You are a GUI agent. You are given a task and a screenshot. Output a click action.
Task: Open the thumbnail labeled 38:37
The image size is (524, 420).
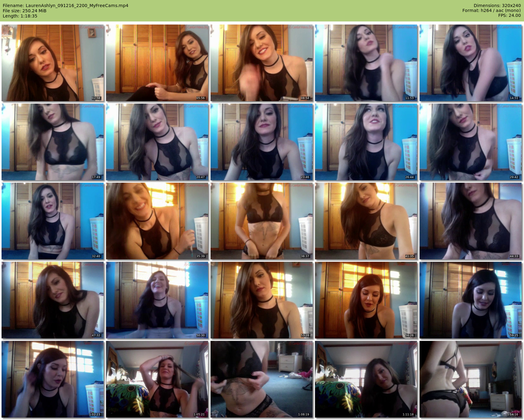[262, 221]
